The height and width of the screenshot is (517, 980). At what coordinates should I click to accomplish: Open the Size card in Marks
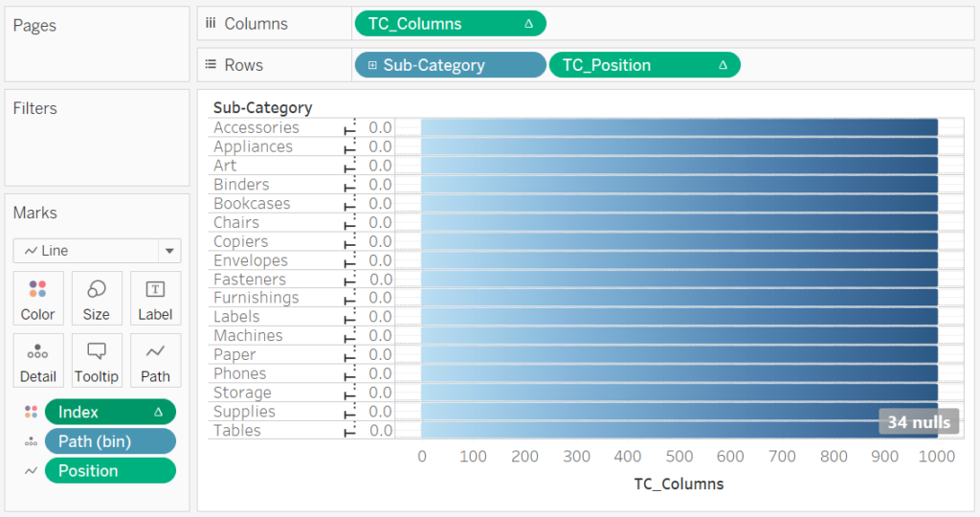point(97,298)
